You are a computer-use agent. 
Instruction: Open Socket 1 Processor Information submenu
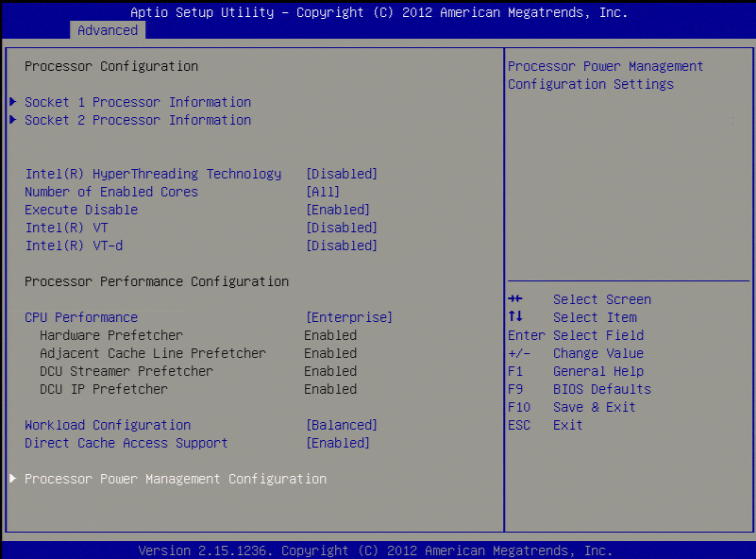[x=138, y=102]
